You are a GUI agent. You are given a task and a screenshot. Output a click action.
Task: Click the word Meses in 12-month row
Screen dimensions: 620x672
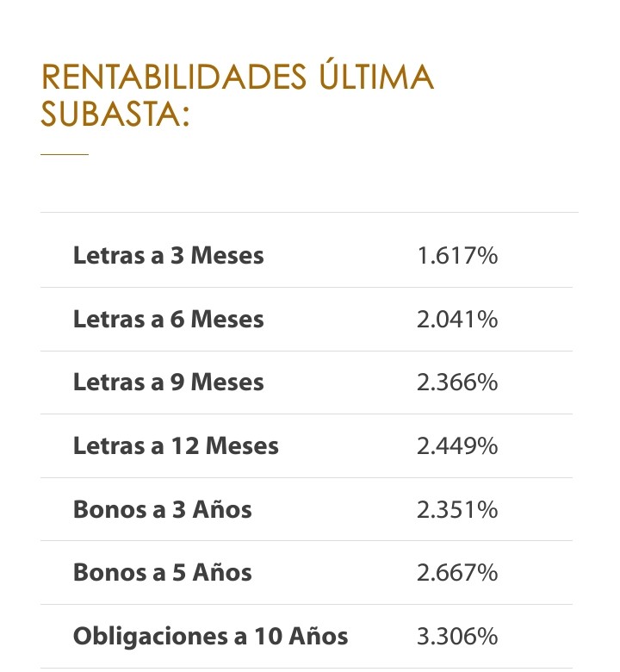click(x=242, y=445)
